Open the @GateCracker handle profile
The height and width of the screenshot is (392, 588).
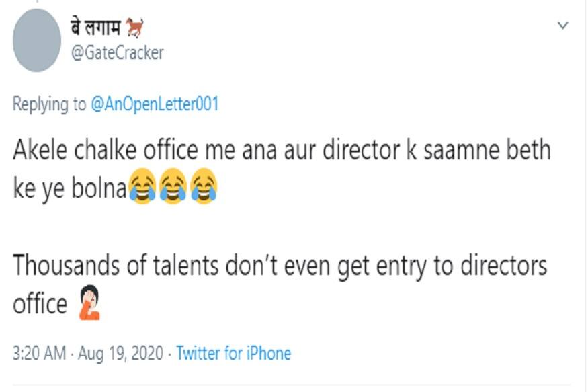(x=117, y=53)
